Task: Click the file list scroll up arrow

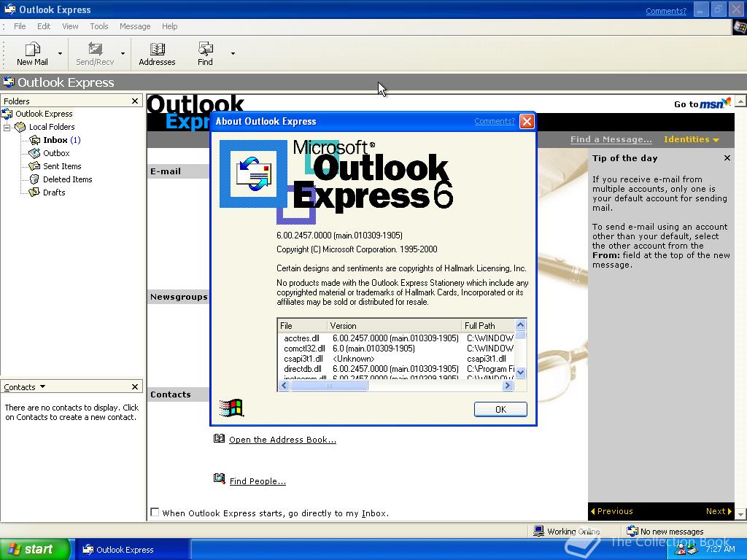Action: pos(521,324)
